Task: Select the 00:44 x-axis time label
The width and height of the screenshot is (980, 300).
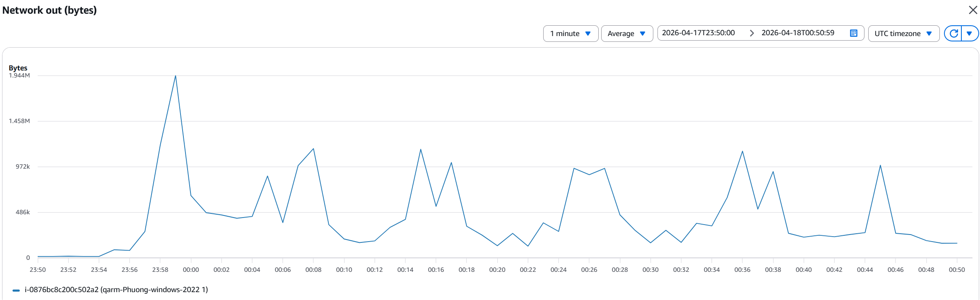Action: click(865, 270)
